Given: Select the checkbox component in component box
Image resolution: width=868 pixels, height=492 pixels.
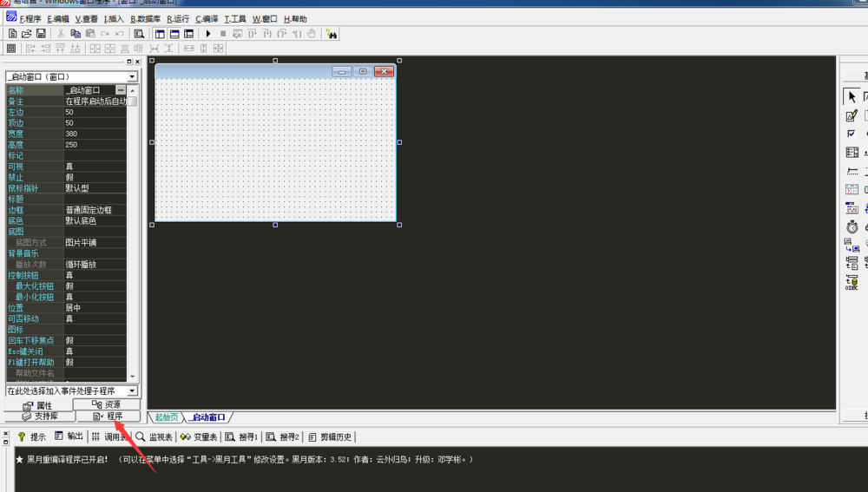Looking at the screenshot, I should [852, 134].
